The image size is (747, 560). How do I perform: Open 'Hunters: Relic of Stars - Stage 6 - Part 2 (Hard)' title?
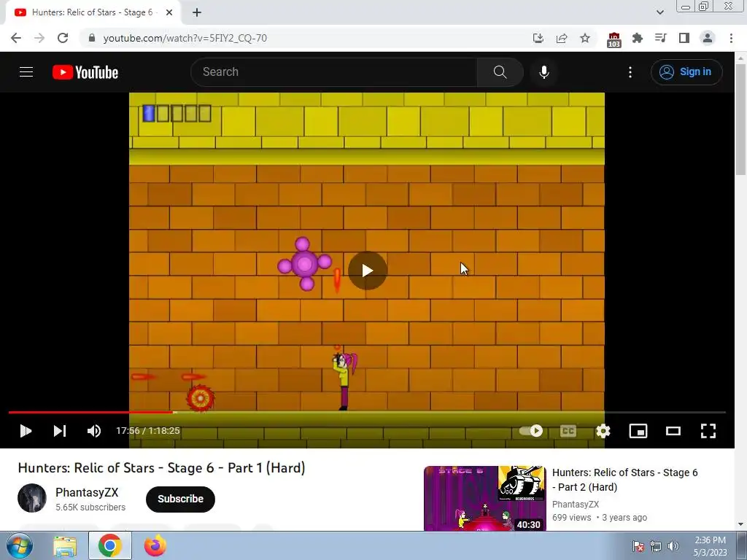[624, 480]
